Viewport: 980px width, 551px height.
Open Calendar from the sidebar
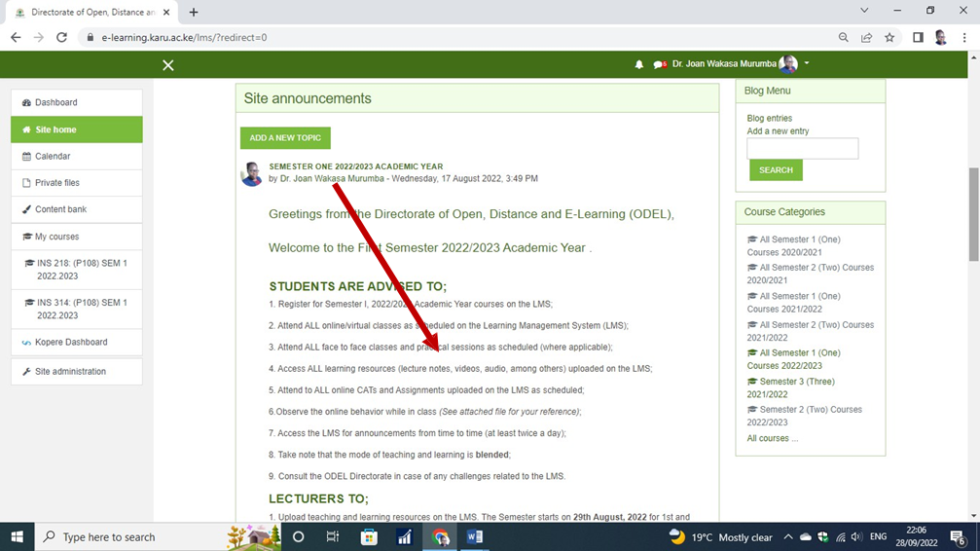(76, 157)
